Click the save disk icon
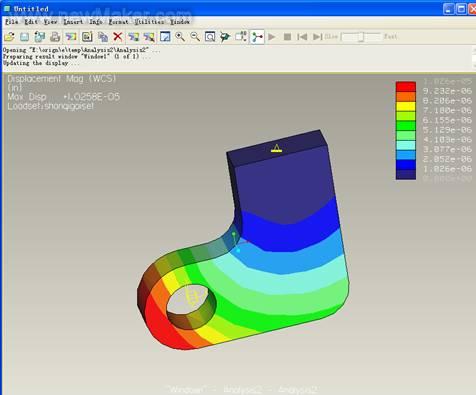This screenshot has height=395, width=476. tap(24, 37)
